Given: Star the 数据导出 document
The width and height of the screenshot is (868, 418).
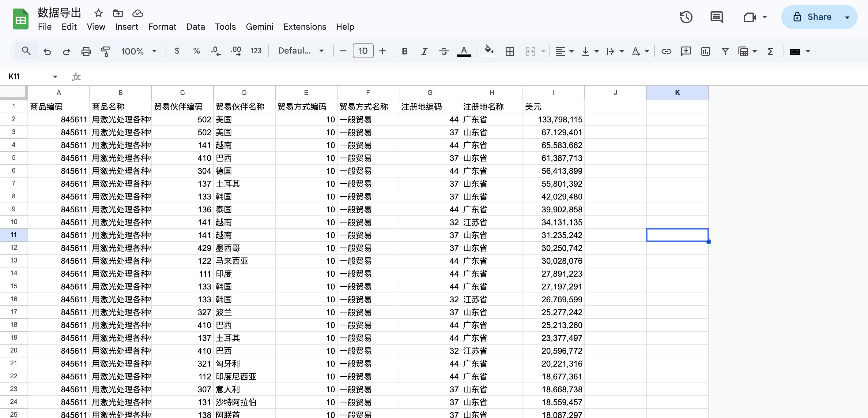Looking at the screenshot, I should (98, 13).
